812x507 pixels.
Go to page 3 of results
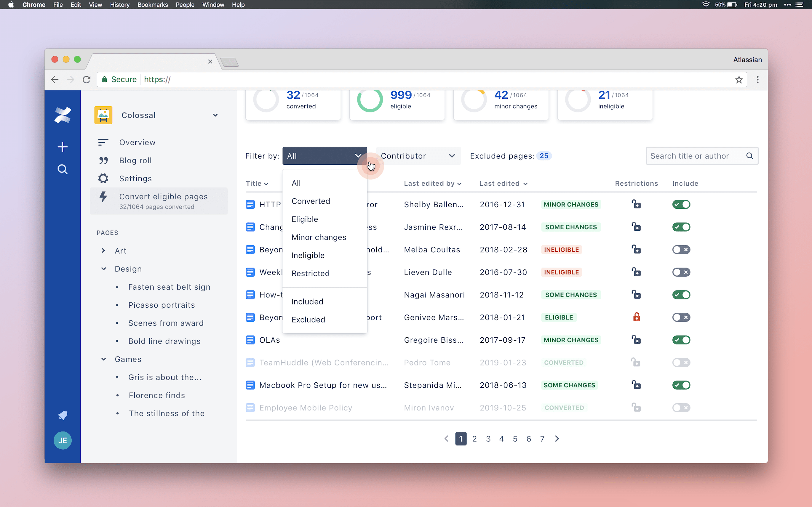(x=488, y=439)
